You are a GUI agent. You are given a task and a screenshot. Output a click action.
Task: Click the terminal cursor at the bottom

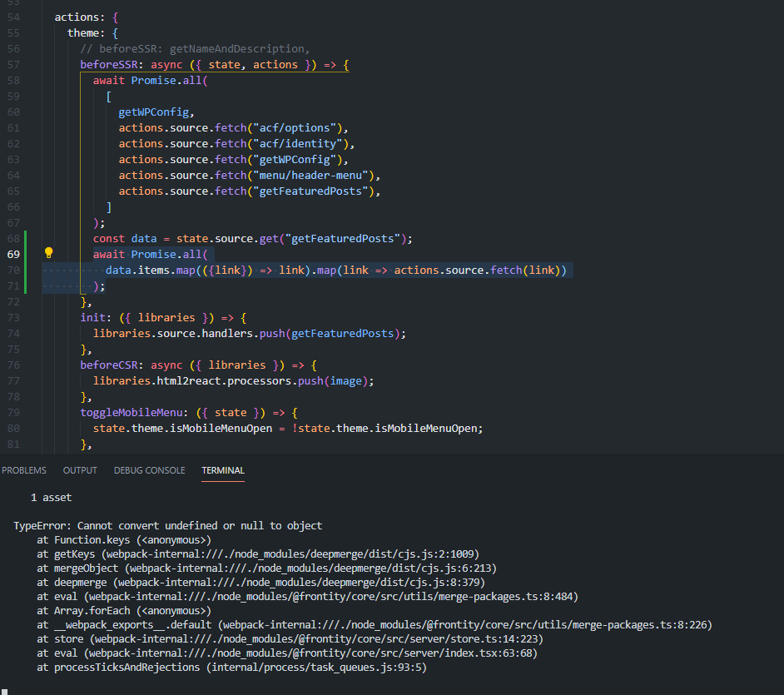(x=4, y=691)
